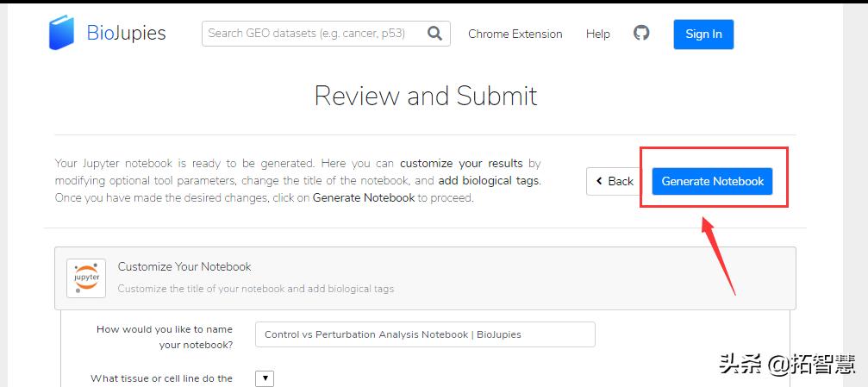Click the bold 'add biological tags' text
Image resolution: width=868 pixels, height=387 pixels.
(x=489, y=181)
